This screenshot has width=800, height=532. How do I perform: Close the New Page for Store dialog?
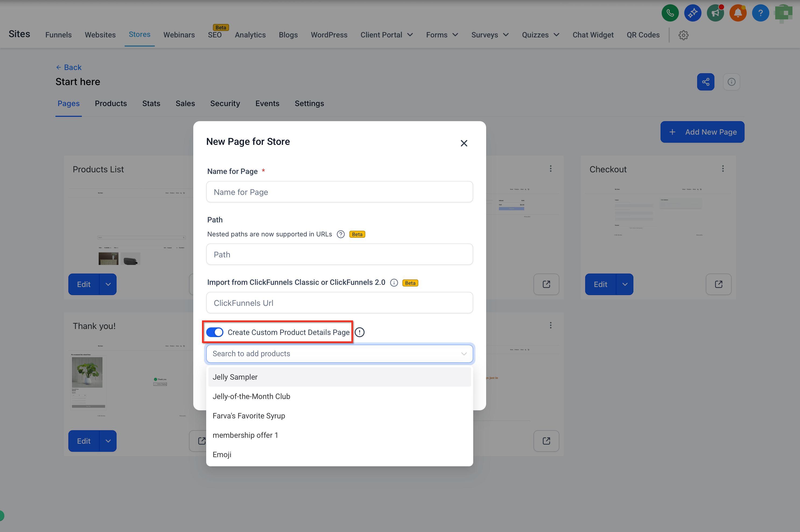click(464, 143)
